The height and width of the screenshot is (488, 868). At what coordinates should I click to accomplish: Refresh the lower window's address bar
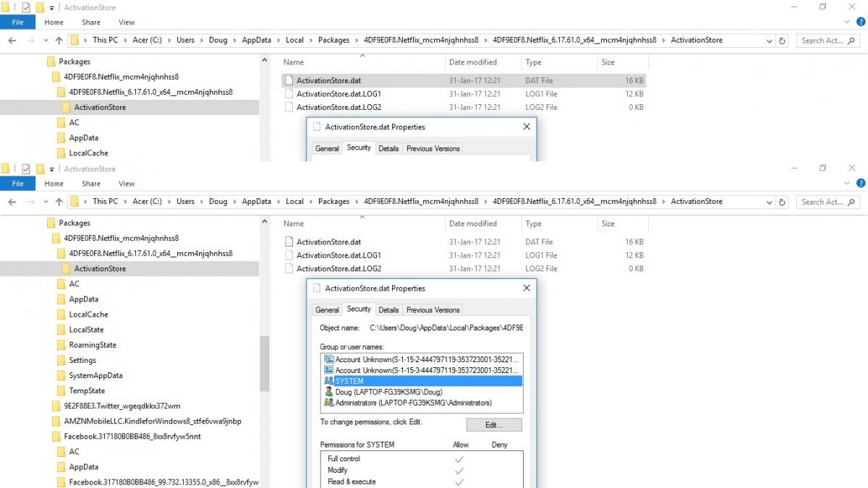coord(782,202)
